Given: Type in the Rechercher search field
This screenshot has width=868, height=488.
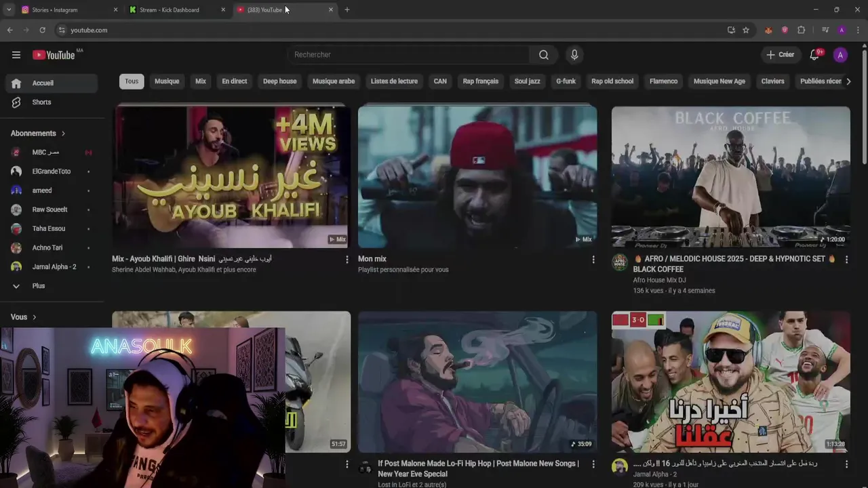Looking at the screenshot, I should tap(409, 55).
